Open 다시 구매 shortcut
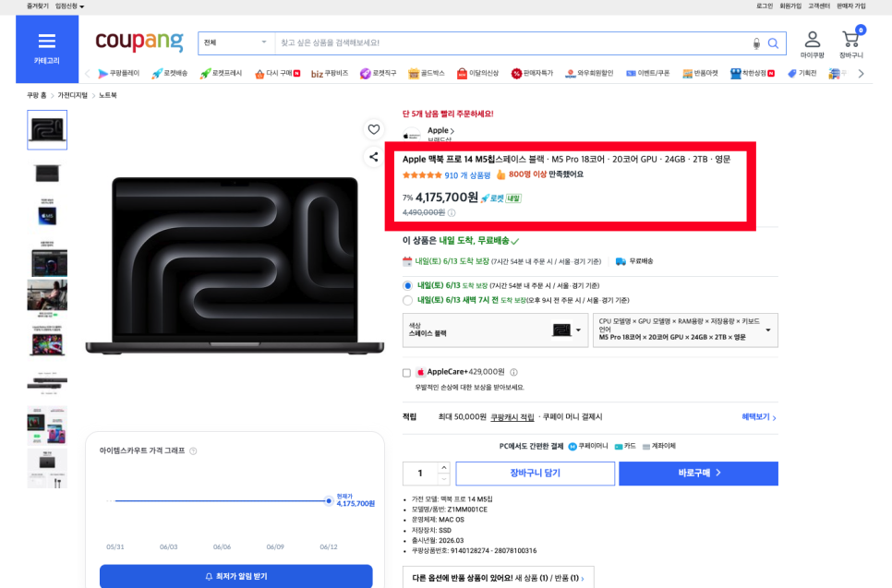The width and height of the screenshot is (892, 588). tap(278, 73)
